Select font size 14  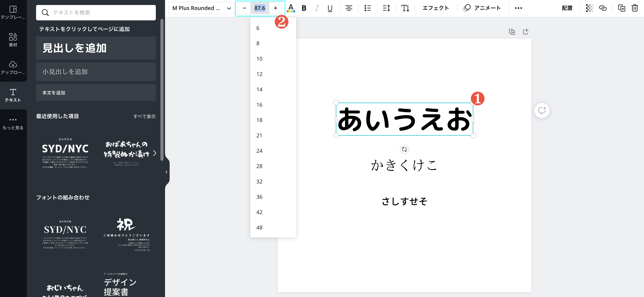[x=273, y=89]
